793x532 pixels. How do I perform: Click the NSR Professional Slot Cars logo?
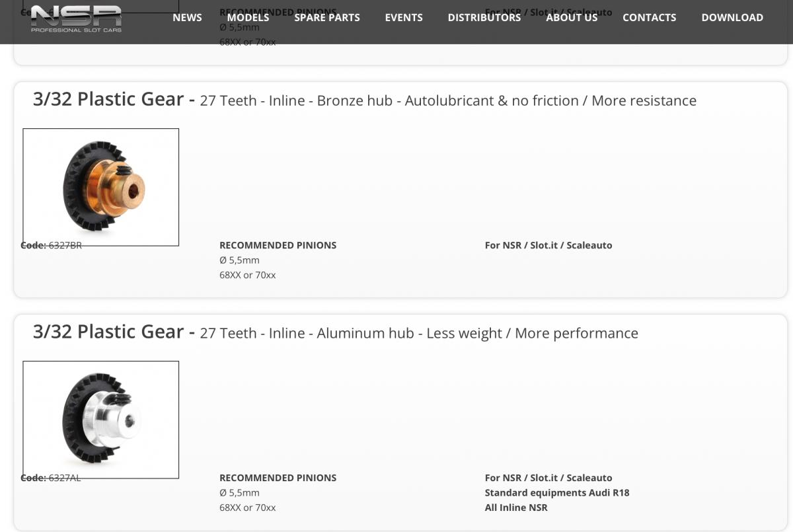76,18
